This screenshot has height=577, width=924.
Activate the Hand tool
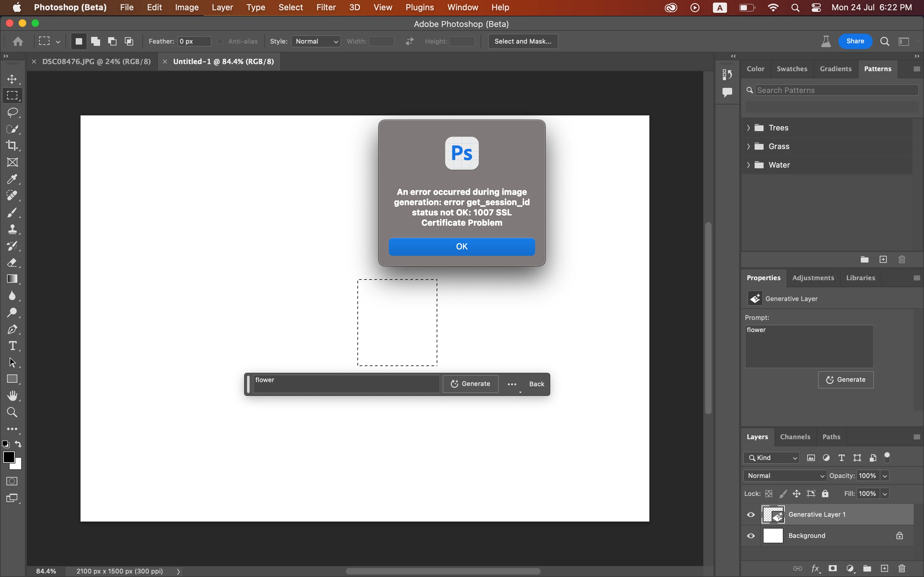(13, 396)
